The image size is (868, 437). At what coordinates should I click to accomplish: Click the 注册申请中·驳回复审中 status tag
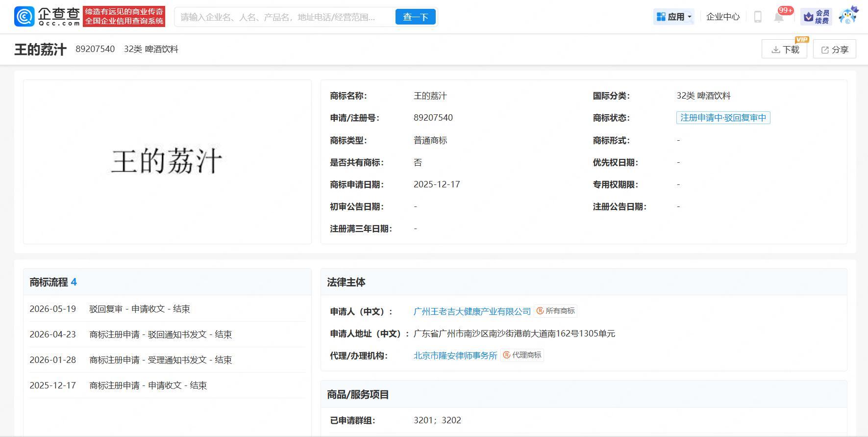pos(723,118)
